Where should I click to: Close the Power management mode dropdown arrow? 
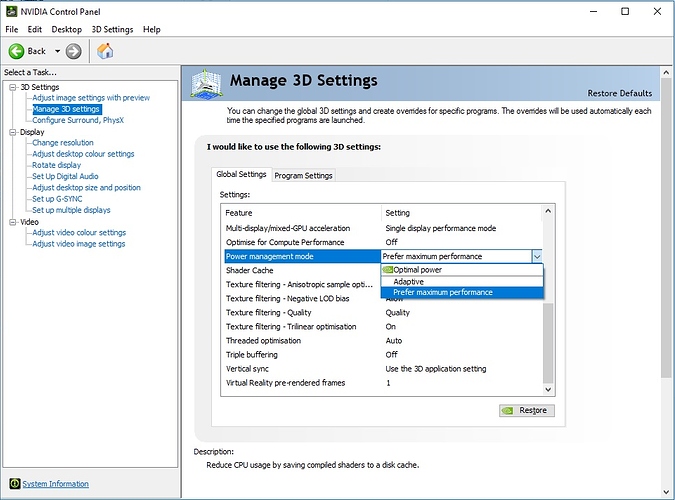[536, 257]
